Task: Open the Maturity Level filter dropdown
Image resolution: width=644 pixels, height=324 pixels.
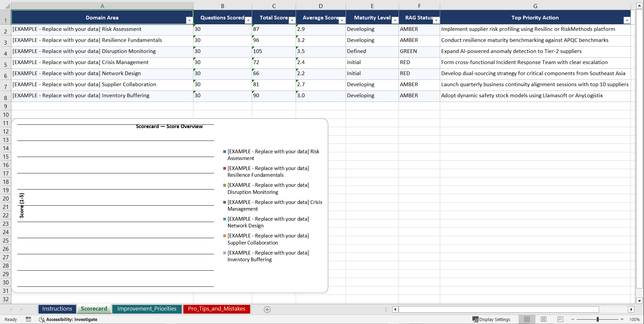Action: click(x=395, y=20)
